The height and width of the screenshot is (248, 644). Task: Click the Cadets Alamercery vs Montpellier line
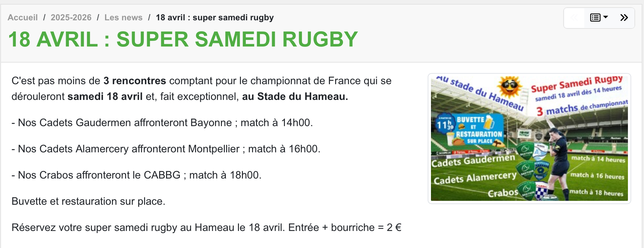(166, 149)
